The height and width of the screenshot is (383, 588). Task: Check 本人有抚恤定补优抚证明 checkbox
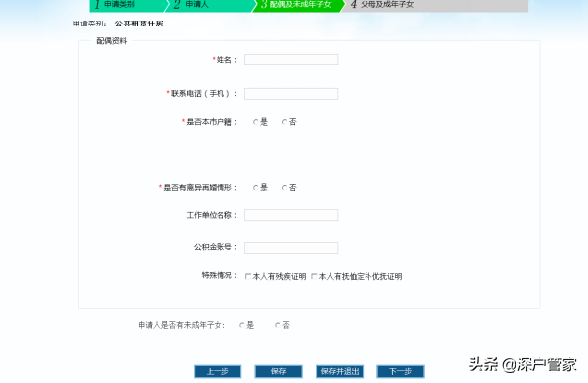[314, 276]
